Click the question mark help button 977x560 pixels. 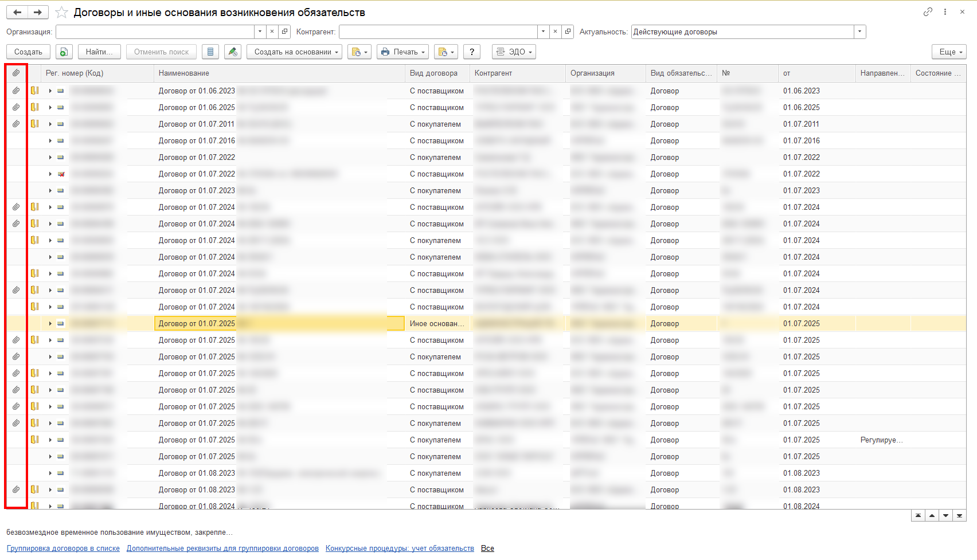(471, 52)
